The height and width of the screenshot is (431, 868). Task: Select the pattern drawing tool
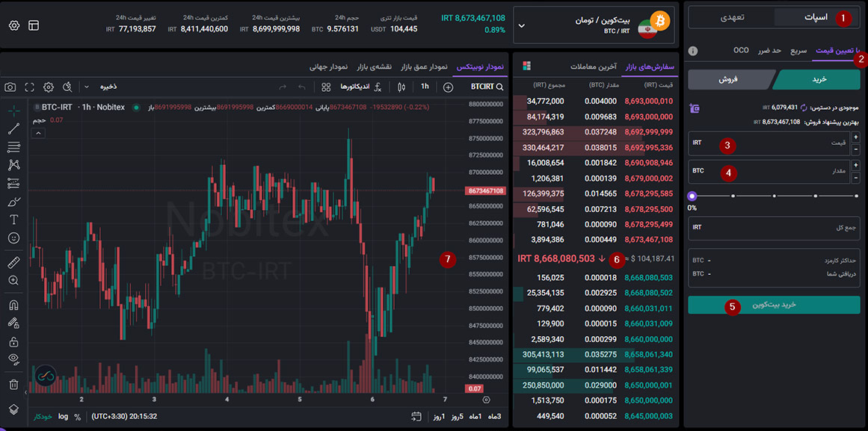point(14,165)
